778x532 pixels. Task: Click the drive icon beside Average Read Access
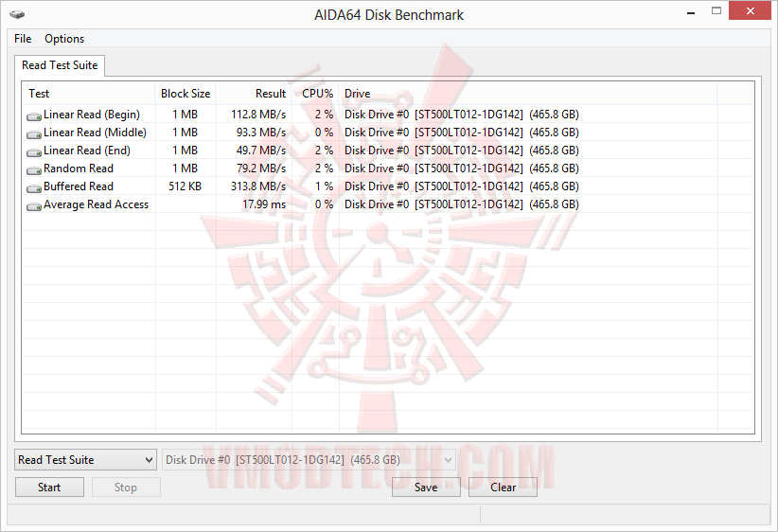[x=34, y=206]
